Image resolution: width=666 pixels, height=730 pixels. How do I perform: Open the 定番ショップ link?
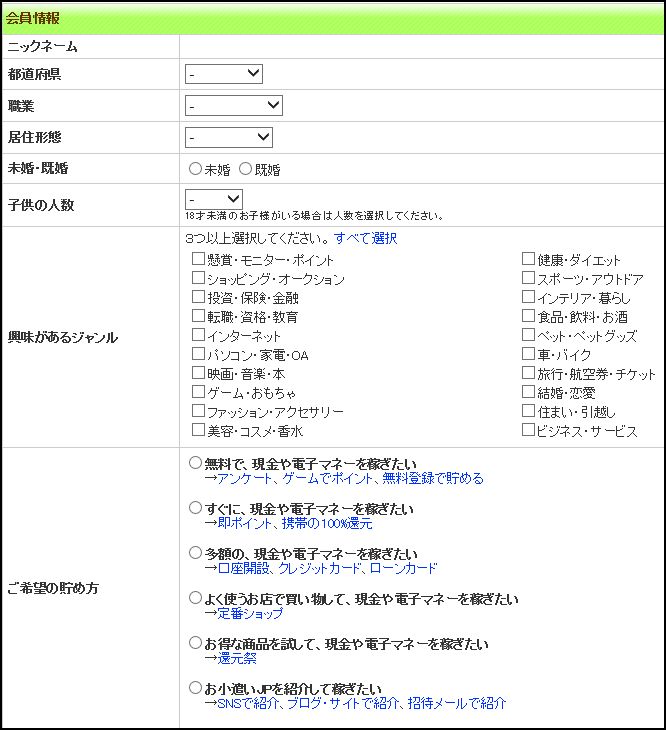click(x=250, y=614)
